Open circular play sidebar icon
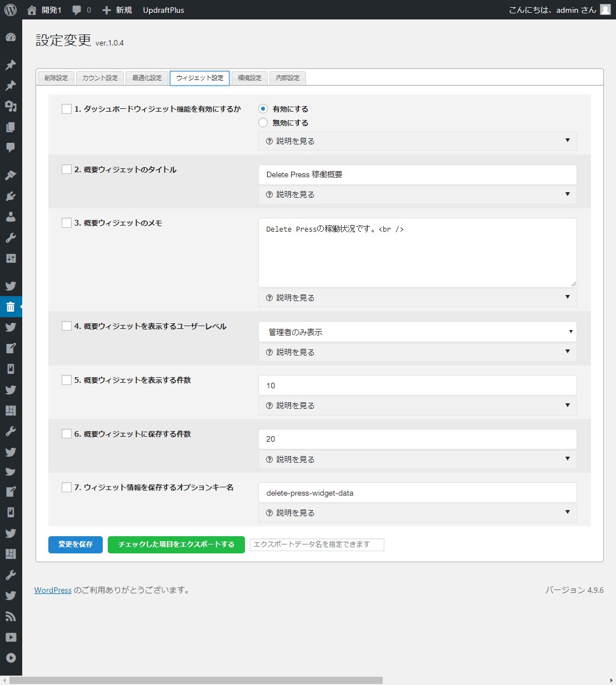Screen dimensions: 616x685 (x=11, y=658)
